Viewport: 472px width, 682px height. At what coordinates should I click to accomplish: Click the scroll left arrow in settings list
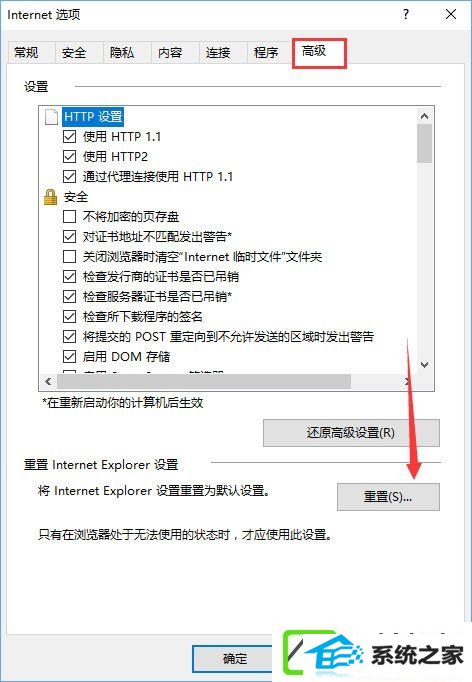click(x=48, y=381)
